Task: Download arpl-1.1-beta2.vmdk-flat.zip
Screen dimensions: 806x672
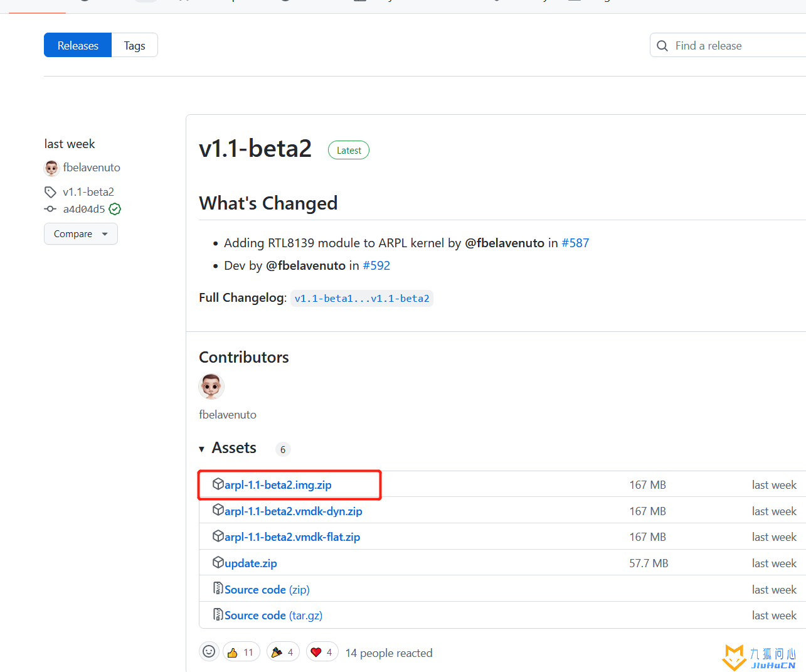Action: pyautogui.click(x=292, y=537)
